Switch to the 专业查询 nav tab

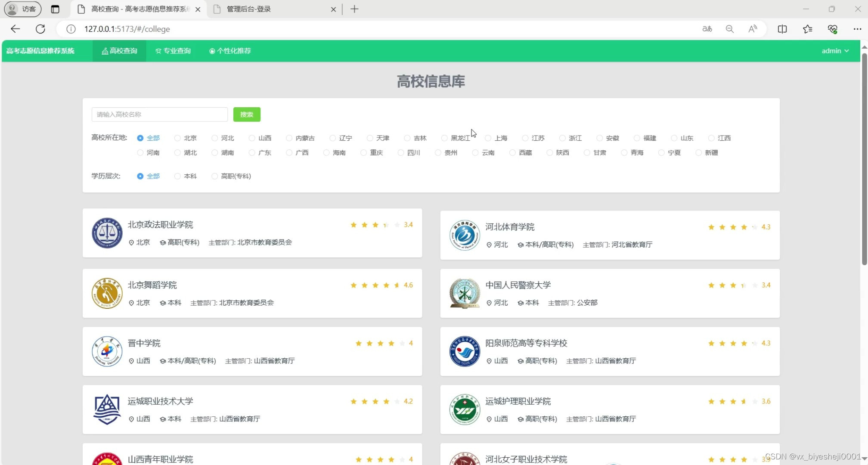pyautogui.click(x=173, y=51)
